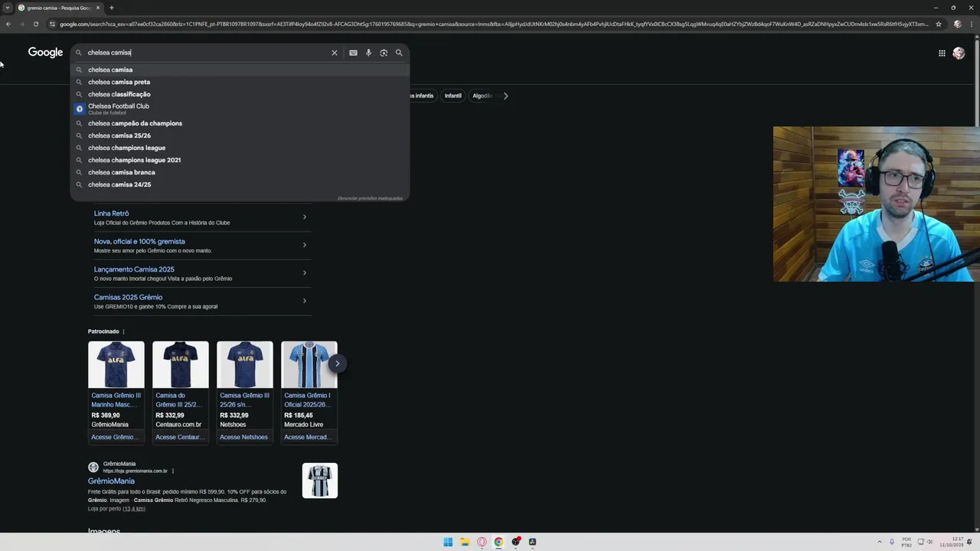
Task: Reload the current page
Action: pyautogui.click(x=35, y=24)
